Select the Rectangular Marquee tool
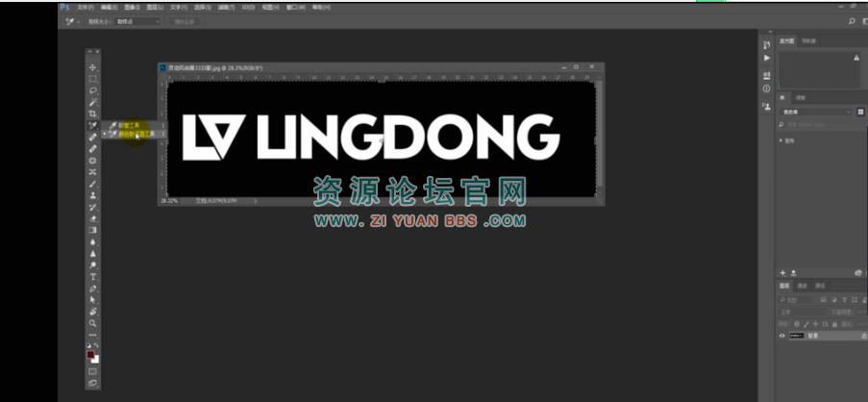This screenshot has width=868, height=402. point(92,79)
